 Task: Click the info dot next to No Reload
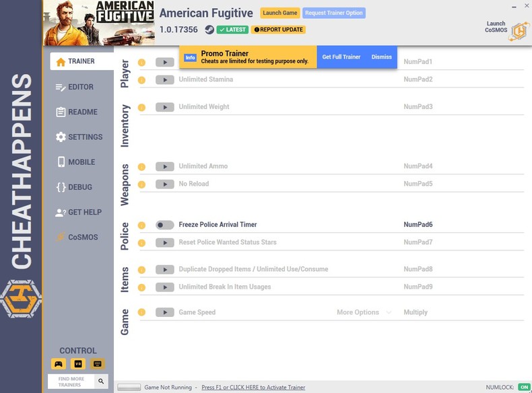141,184
